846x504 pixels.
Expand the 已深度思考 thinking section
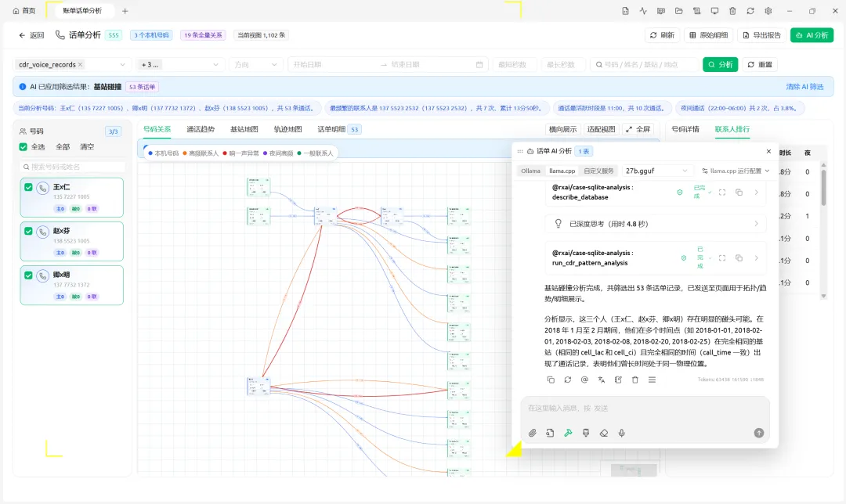pos(656,224)
